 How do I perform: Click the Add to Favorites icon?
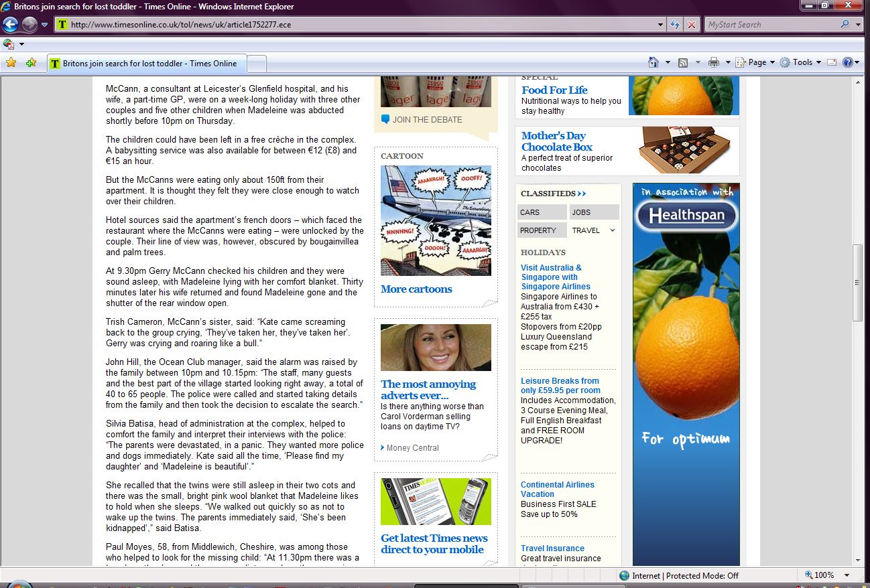point(31,63)
